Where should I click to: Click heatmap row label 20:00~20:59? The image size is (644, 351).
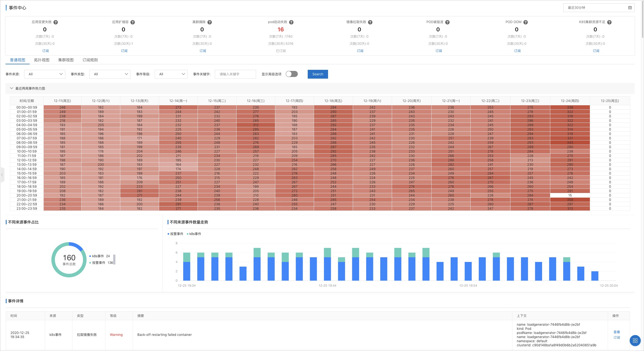(27, 195)
